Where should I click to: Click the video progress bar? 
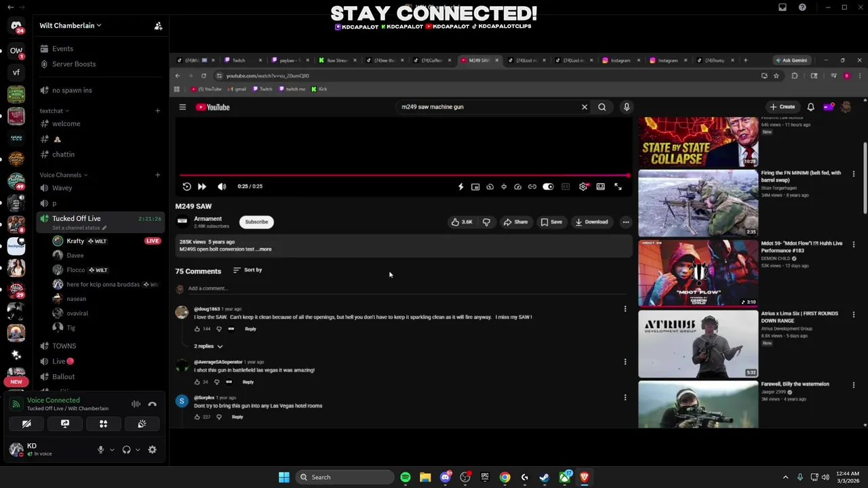coord(404,176)
